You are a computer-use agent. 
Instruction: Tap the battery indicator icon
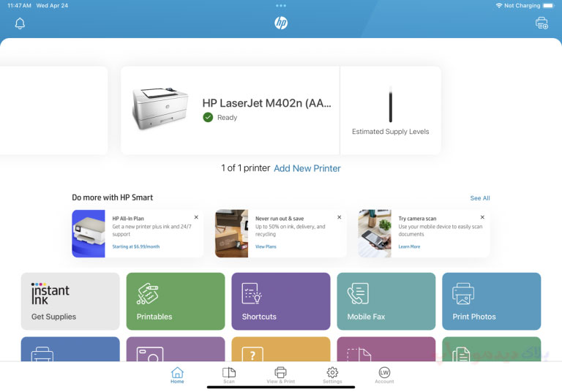point(548,6)
